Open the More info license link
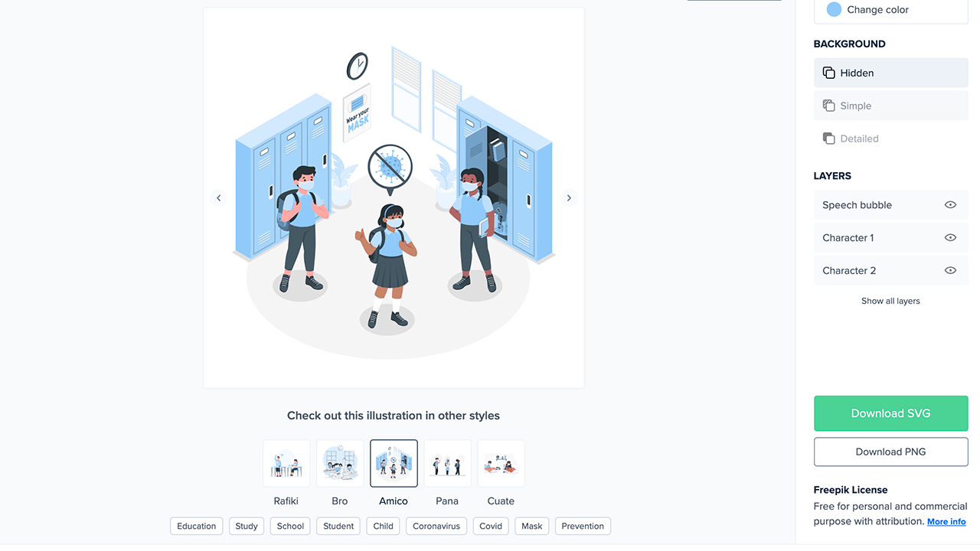 coord(946,522)
